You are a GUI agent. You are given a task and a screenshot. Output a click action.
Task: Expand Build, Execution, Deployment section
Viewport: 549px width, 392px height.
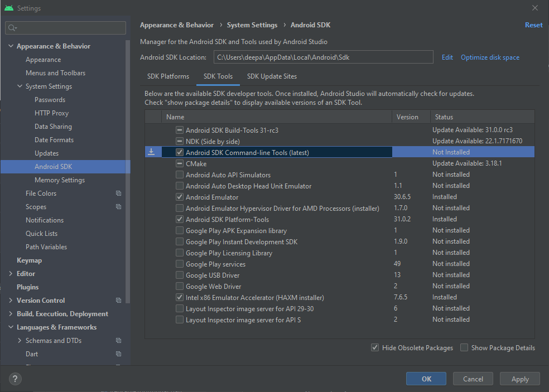[11, 313]
